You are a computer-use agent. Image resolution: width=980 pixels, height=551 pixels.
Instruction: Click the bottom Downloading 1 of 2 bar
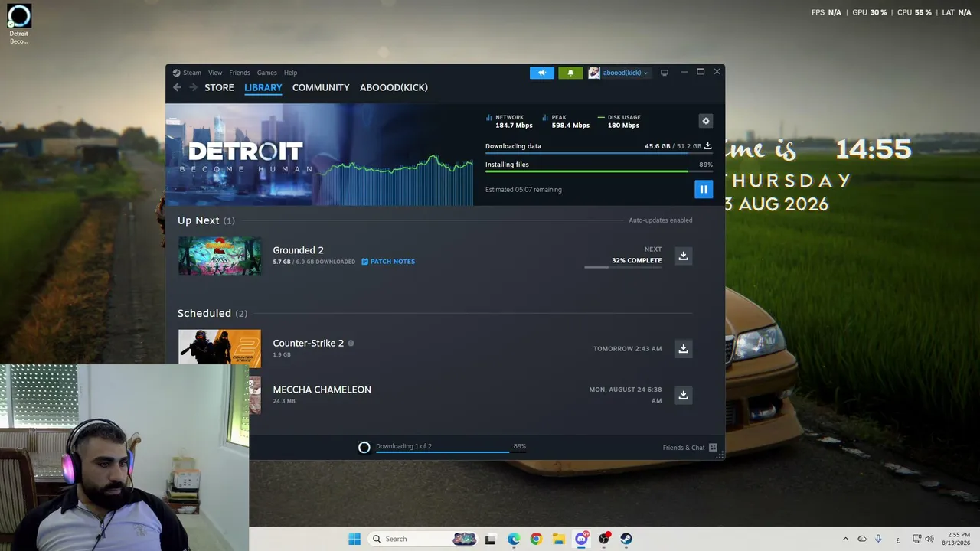point(451,452)
